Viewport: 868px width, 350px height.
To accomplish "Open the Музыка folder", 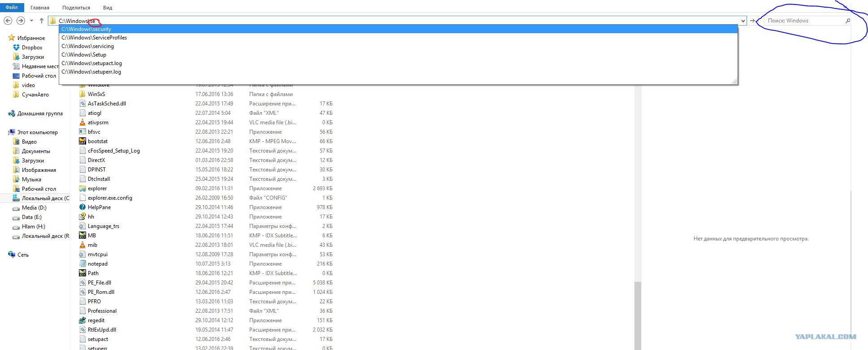I will pyautogui.click(x=31, y=179).
